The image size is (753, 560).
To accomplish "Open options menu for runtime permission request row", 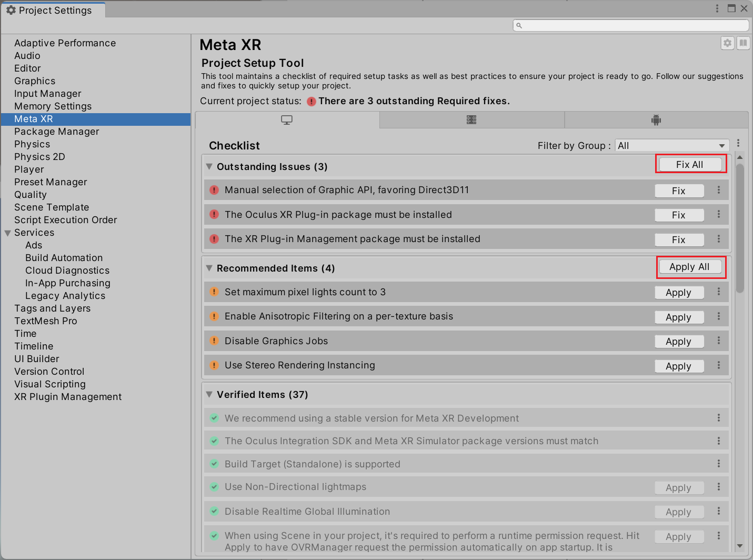I will (719, 535).
